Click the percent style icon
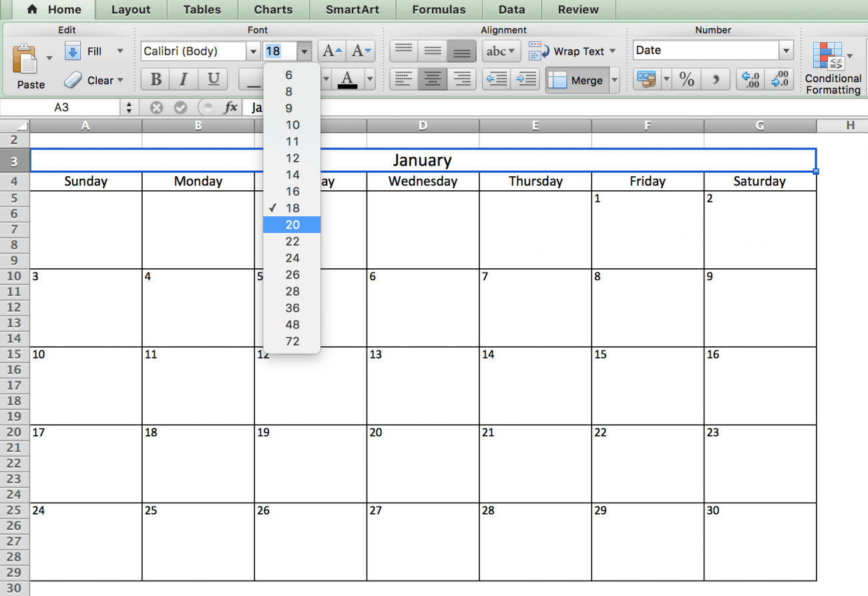Screen dimensions: 868x596 pos(686,79)
